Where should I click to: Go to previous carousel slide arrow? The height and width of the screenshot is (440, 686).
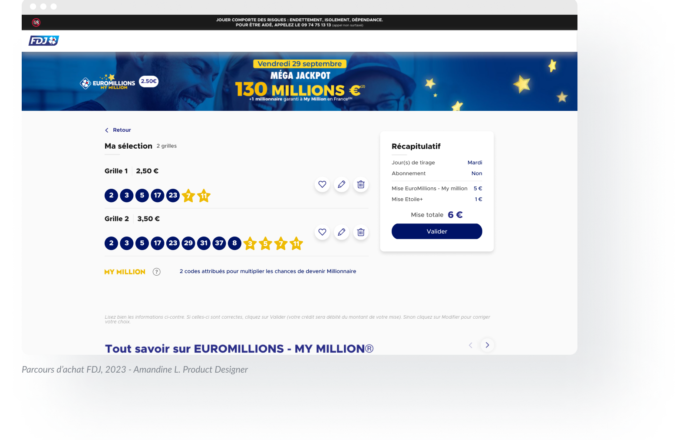coord(470,345)
